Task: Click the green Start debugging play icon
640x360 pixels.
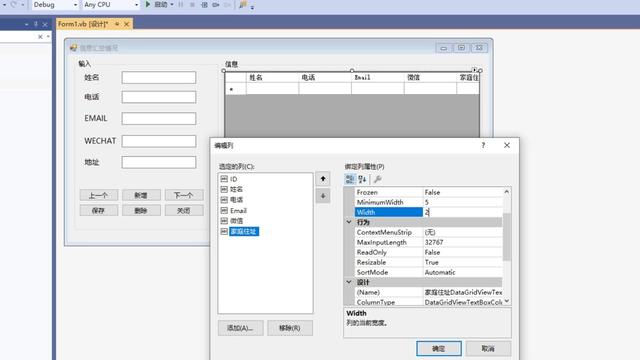Action: (148, 4)
